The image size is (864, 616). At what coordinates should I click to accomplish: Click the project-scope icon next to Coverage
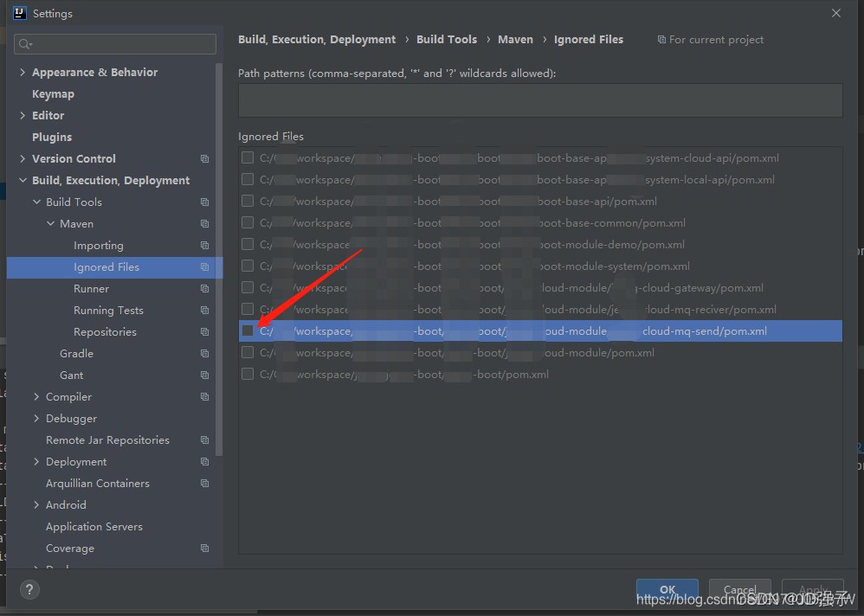(x=204, y=549)
